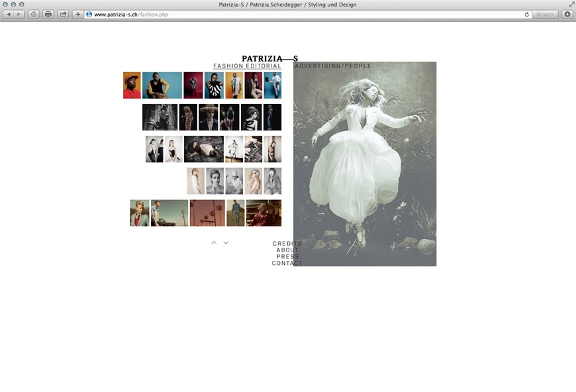
Task: Open thumbnail of man beside car and power poles
Action: tap(169, 213)
